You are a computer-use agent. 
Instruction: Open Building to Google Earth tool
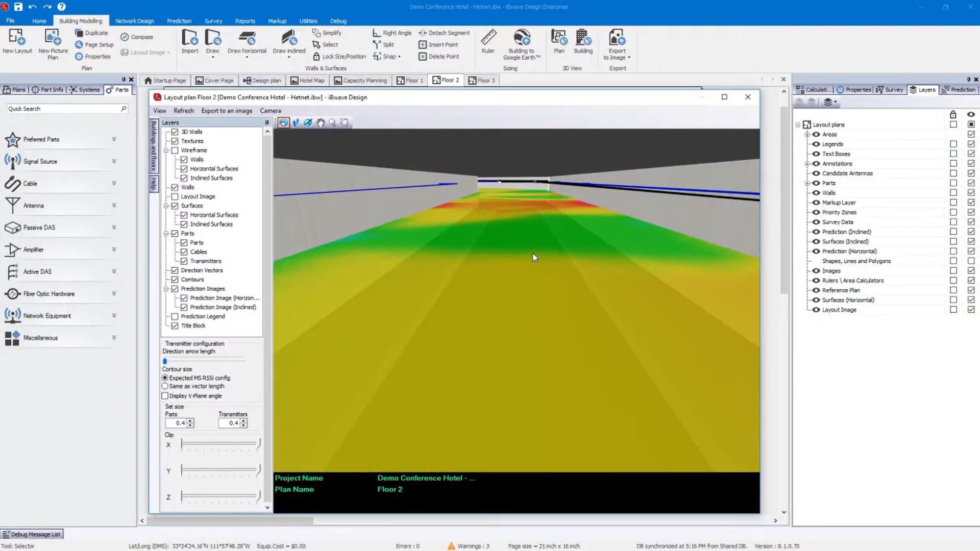(x=521, y=38)
